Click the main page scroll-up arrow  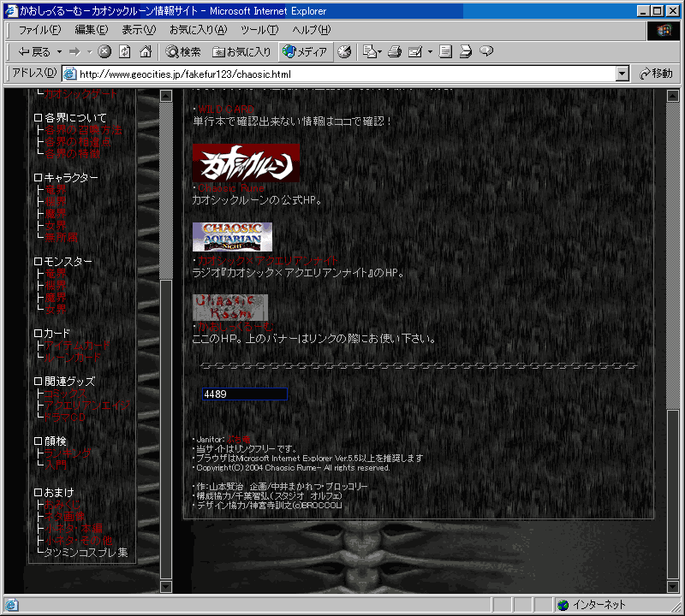point(673,96)
